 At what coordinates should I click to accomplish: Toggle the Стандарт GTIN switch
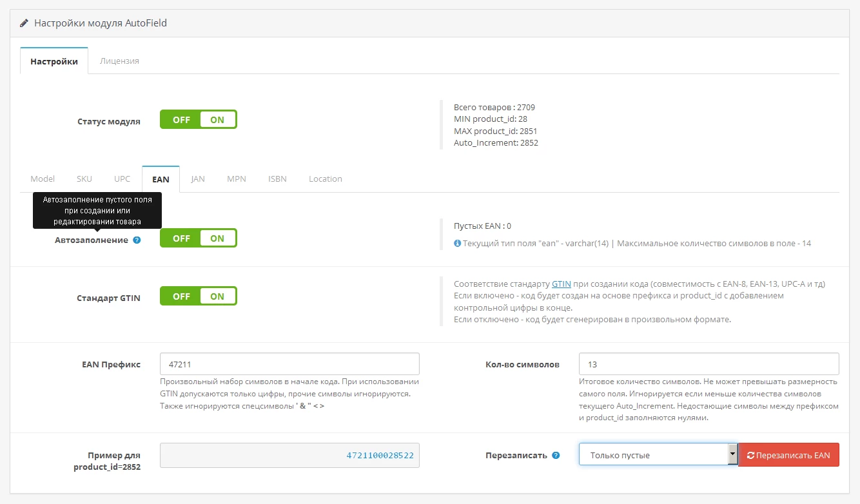click(199, 296)
